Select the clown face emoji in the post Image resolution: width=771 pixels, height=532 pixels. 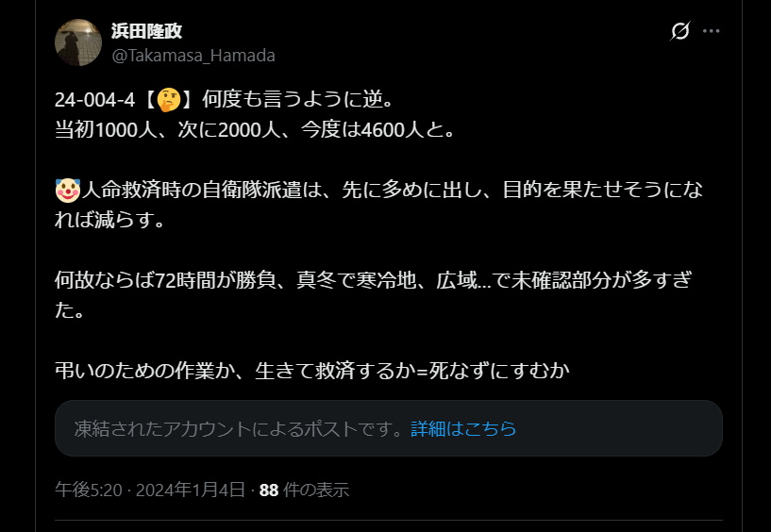(67, 191)
